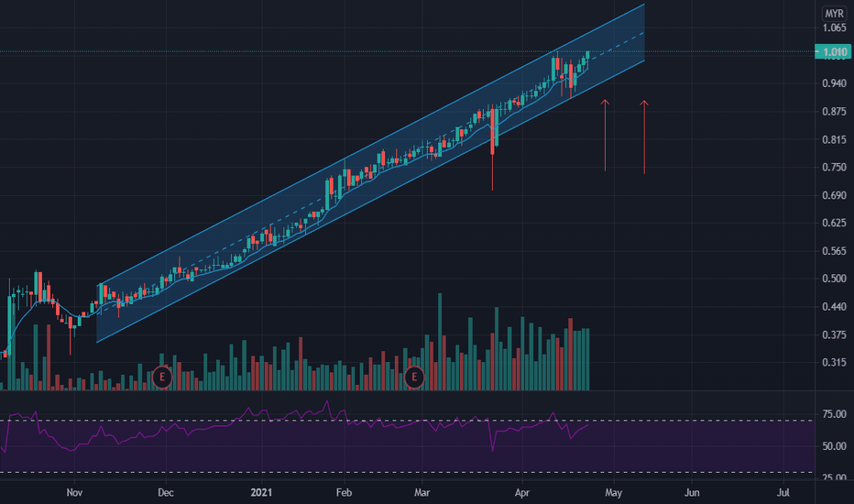The width and height of the screenshot is (854, 504).
Task: Select the 0.750 price scale label
Action: tap(835, 168)
